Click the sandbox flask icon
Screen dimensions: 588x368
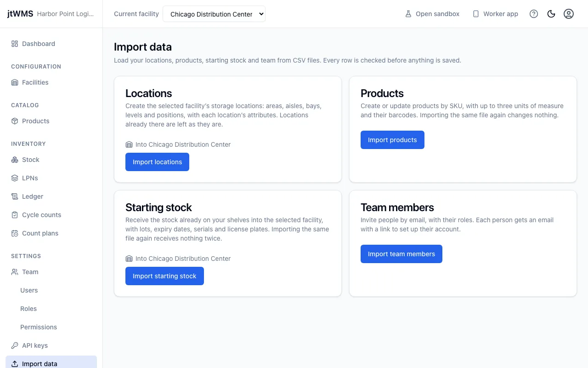point(408,14)
